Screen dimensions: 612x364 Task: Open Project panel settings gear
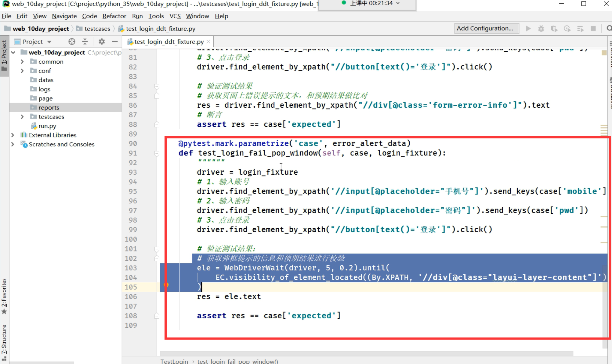(101, 41)
